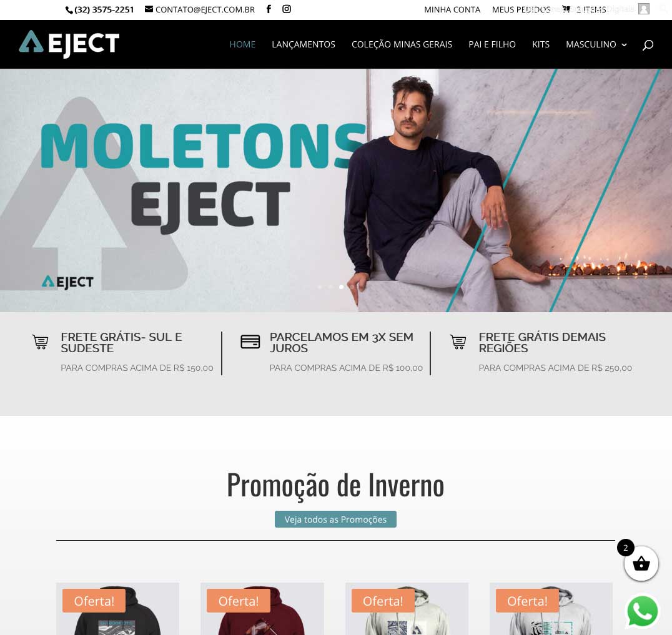672x635 pixels.
Task: Select the active third slider dot
Action: point(341,287)
